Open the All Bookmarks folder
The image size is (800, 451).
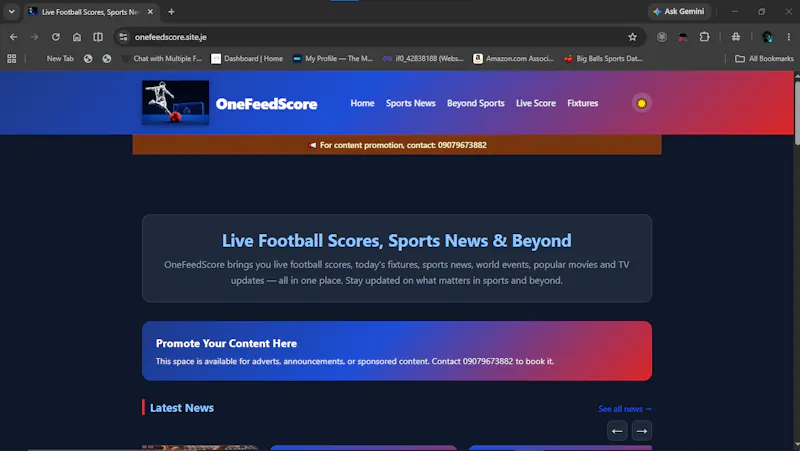[764, 59]
